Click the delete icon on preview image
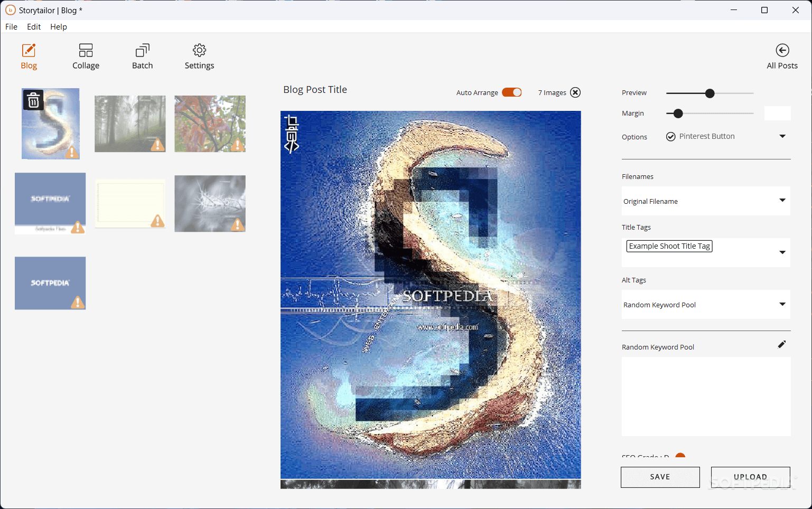 tap(292, 135)
